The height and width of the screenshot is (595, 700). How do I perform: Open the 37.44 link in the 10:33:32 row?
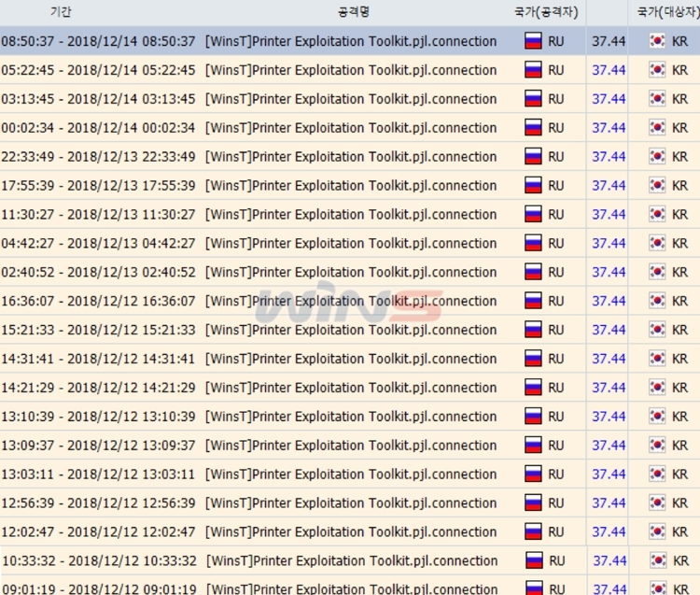point(609,560)
